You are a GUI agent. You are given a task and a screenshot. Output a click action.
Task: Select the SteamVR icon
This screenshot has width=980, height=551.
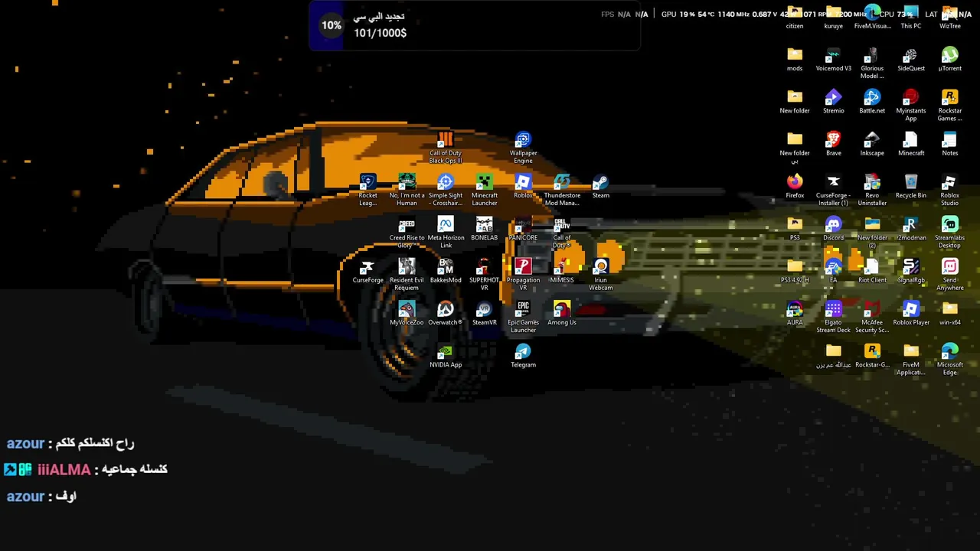[484, 313]
